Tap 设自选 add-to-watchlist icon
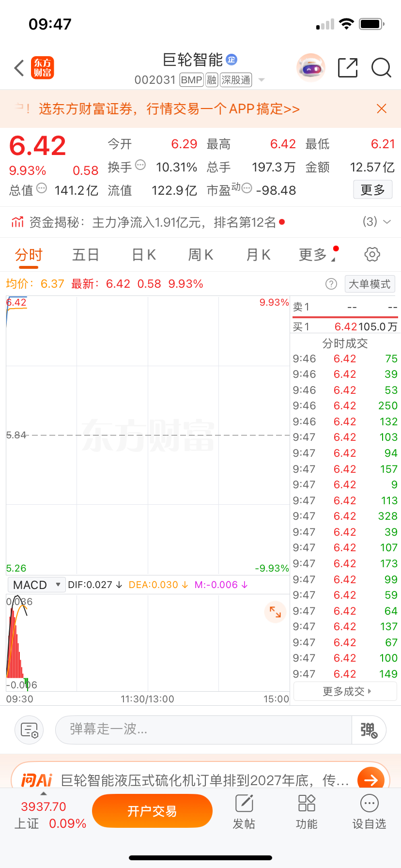The width and height of the screenshot is (401, 868). pos(369,812)
